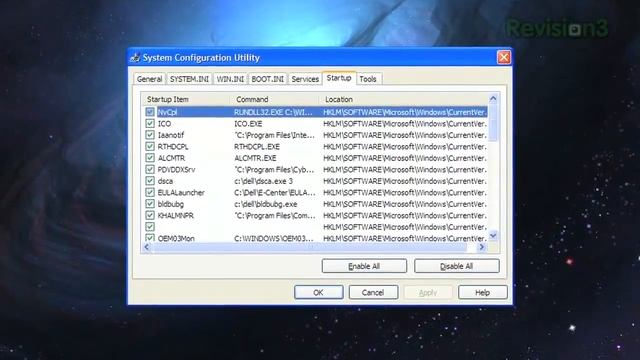Click the list's scroll down arrow

point(493,236)
